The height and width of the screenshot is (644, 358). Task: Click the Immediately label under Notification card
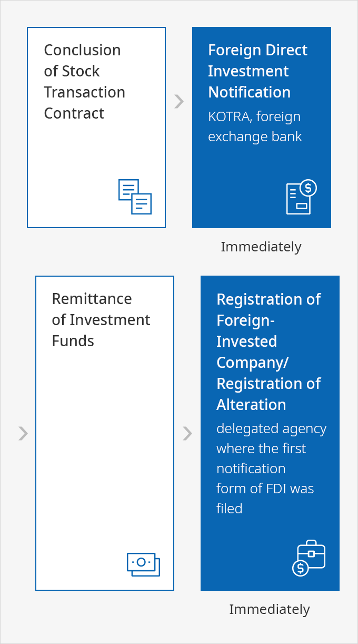pos(261,247)
